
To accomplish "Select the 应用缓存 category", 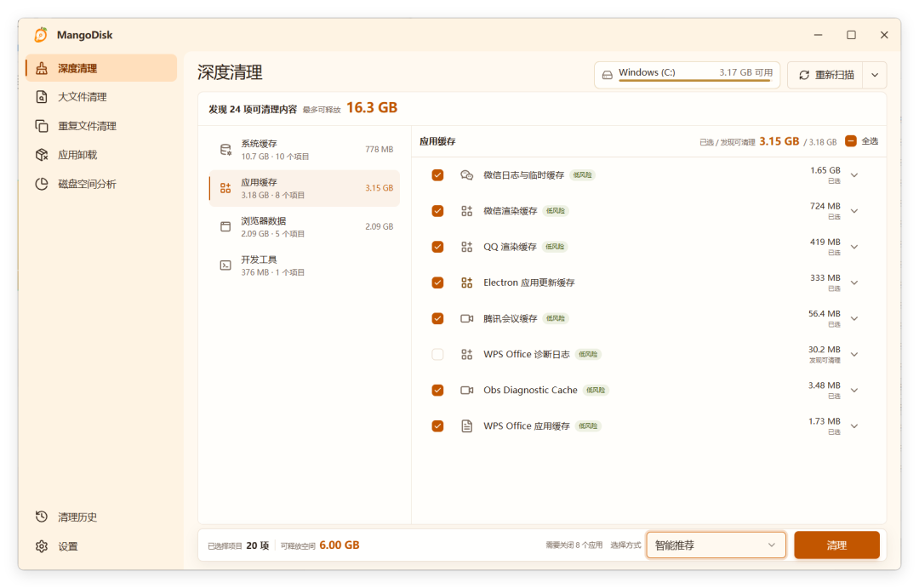I will 304,188.
